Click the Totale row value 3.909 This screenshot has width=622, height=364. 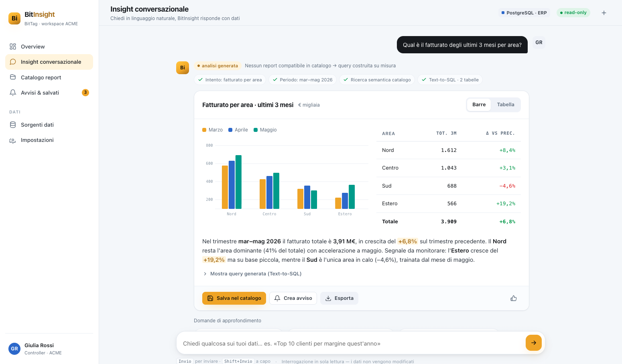(449, 222)
